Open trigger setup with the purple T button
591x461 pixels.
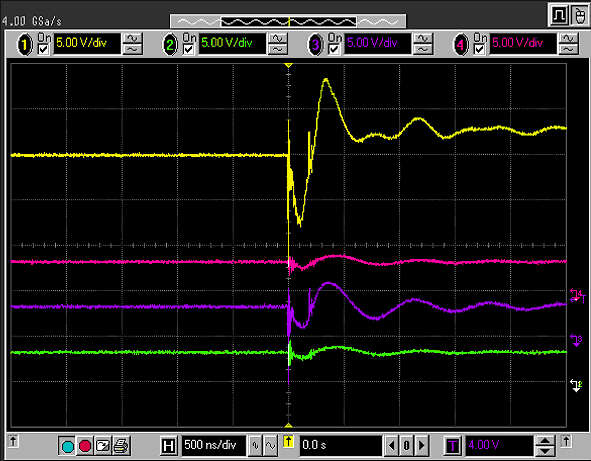pyautogui.click(x=453, y=446)
